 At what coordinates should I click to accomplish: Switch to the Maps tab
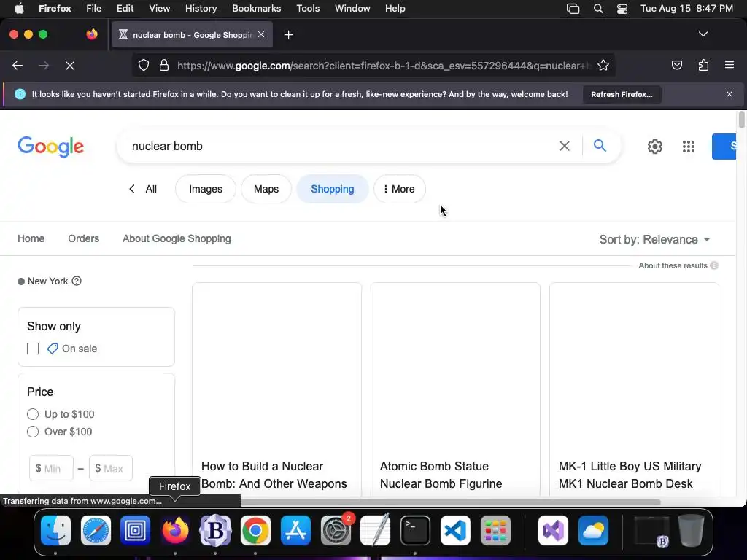click(266, 189)
